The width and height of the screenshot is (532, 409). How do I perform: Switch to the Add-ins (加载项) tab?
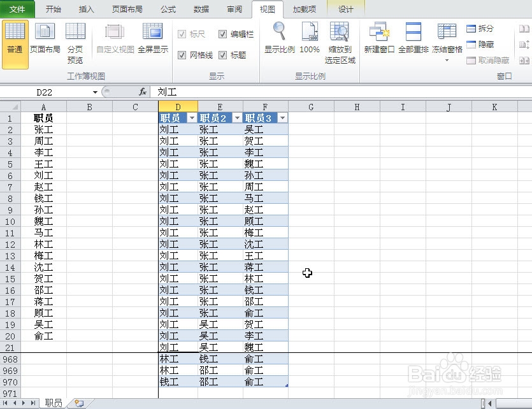tap(305, 9)
